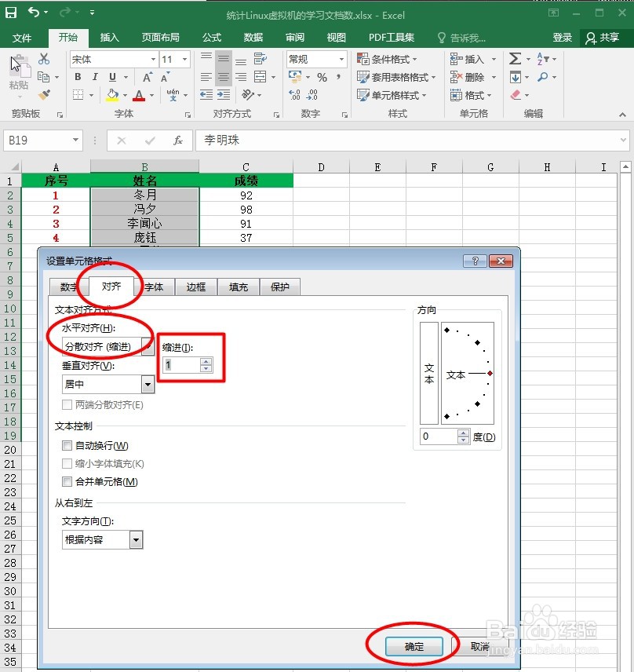
Task: Click the 告诉我 search box
Action: coord(462,38)
